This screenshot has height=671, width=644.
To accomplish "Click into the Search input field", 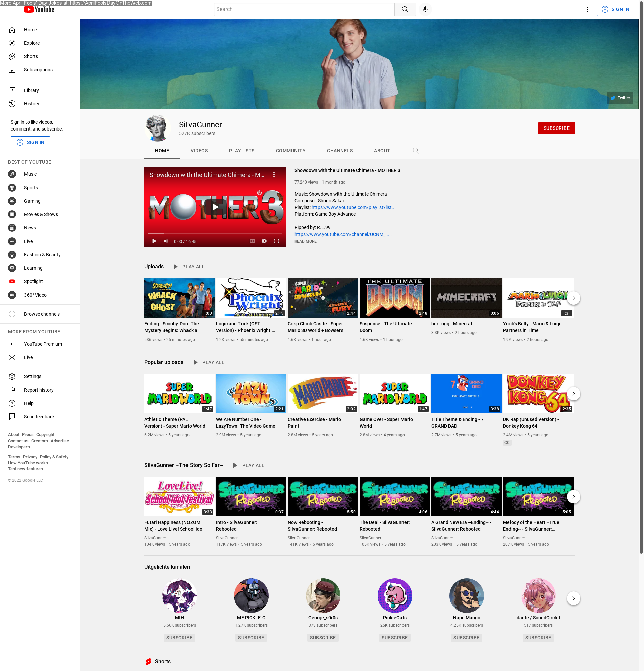I will click(x=304, y=9).
